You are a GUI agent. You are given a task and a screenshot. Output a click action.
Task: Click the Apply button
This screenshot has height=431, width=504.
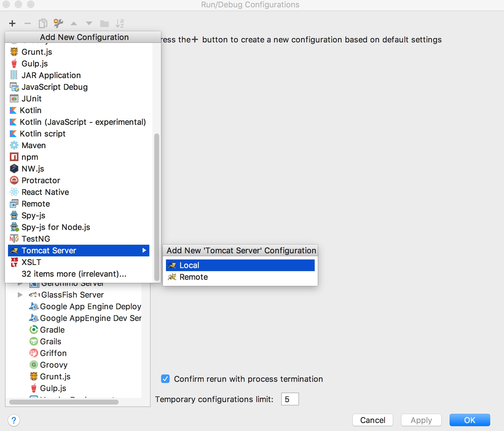[421, 420]
